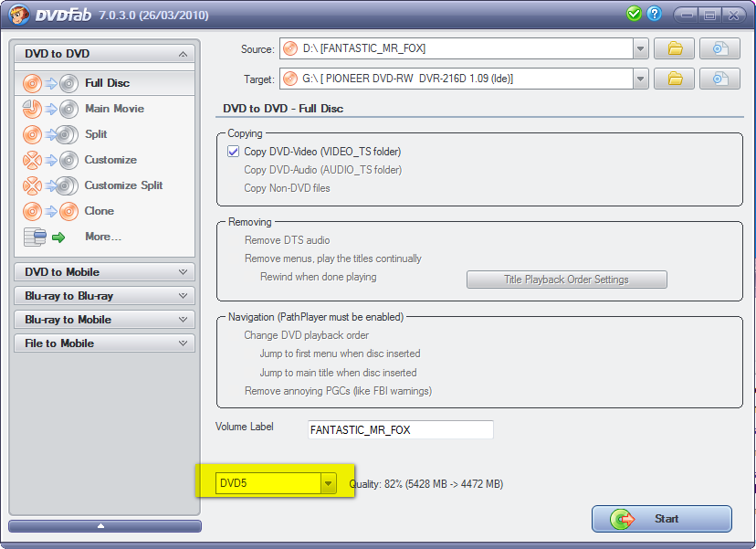Collapse the DVD to DVD section
The height and width of the screenshot is (549, 756).
[x=183, y=54]
